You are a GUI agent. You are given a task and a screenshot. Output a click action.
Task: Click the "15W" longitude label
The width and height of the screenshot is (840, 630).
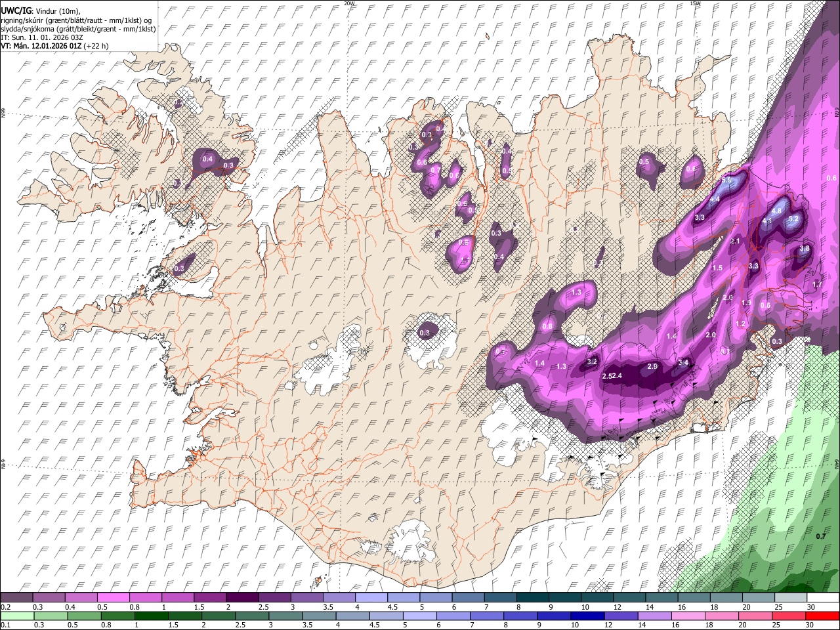(695, 3)
